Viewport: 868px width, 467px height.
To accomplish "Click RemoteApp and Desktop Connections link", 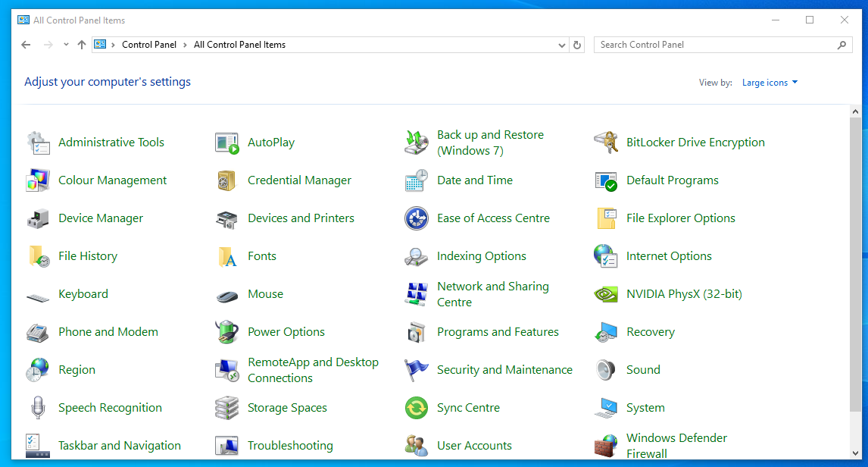I will click(314, 370).
